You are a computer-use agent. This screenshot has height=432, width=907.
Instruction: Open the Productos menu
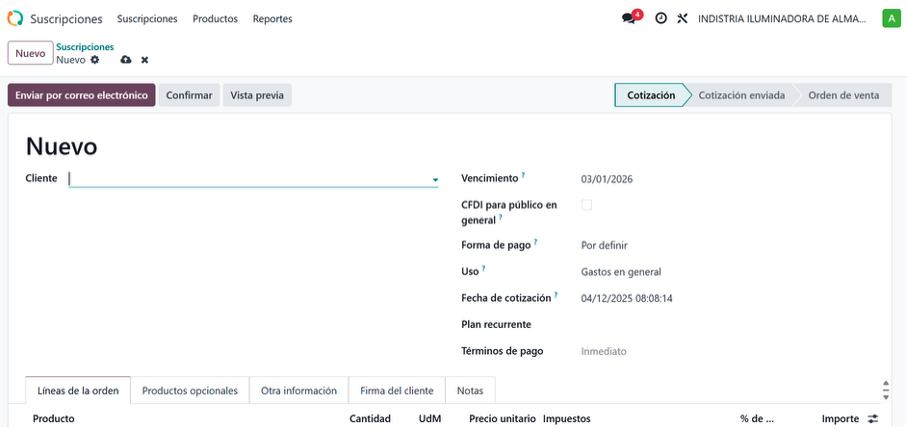pos(215,19)
